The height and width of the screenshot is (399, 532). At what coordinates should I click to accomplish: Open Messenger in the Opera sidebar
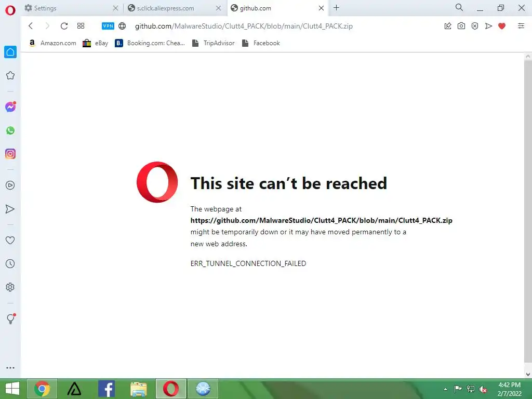coord(10,107)
